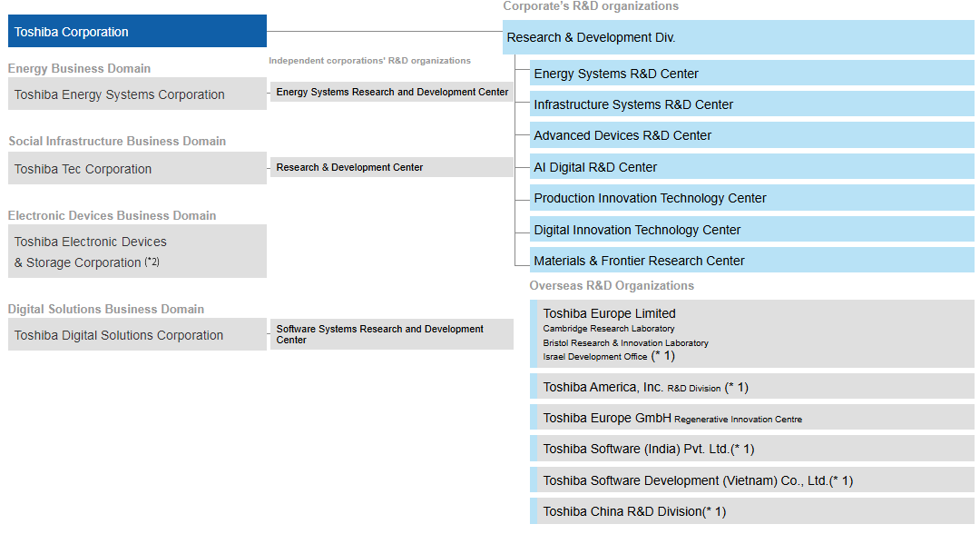Select the Overseas R&D Organizations heading
This screenshot has height=534, width=980.
pyautogui.click(x=612, y=285)
